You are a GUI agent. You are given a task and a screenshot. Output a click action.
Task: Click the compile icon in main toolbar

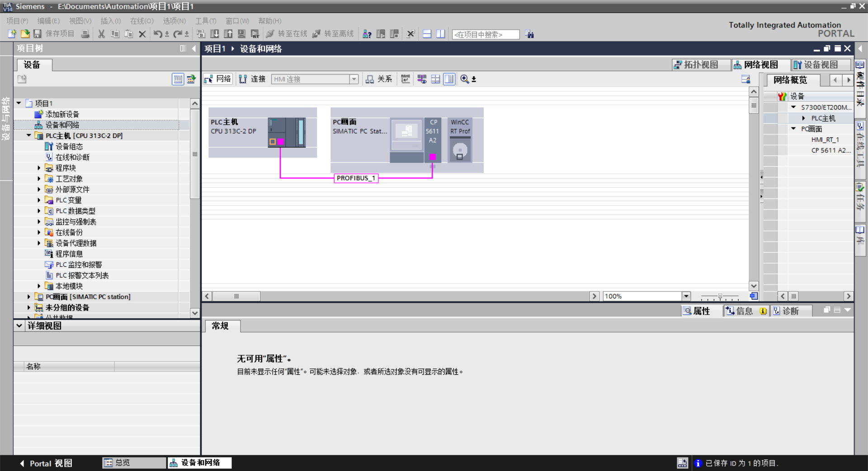pyautogui.click(x=201, y=34)
